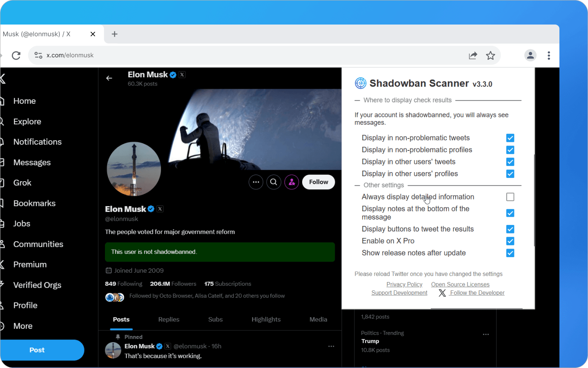The image size is (588, 368).
Task: Switch to the Replies tab
Action: (169, 319)
